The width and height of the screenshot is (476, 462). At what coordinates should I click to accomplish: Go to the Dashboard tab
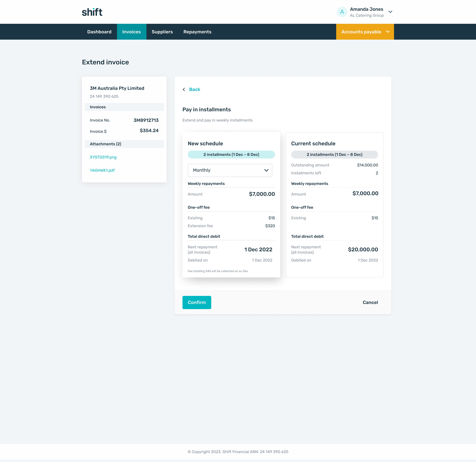pyautogui.click(x=99, y=32)
